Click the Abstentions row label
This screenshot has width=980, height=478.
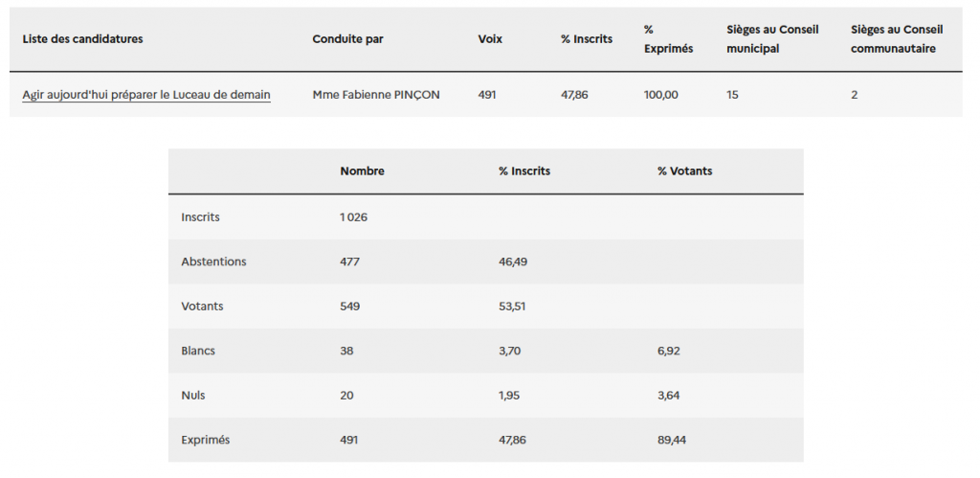click(213, 262)
